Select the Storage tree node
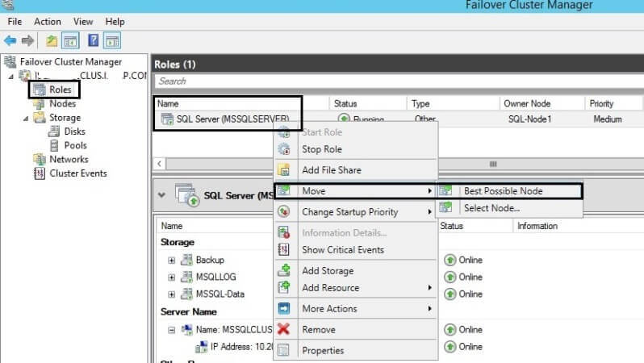The height and width of the screenshot is (363, 644). (x=65, y=118)
